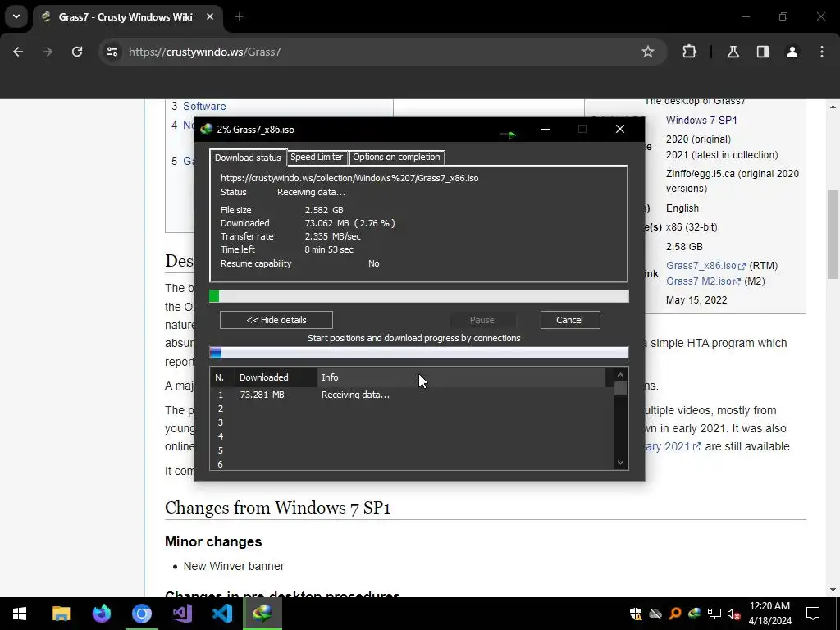Click the orange search tray icon
The height and width of the screenshot is (630, 840).
[x=675, y=614]
